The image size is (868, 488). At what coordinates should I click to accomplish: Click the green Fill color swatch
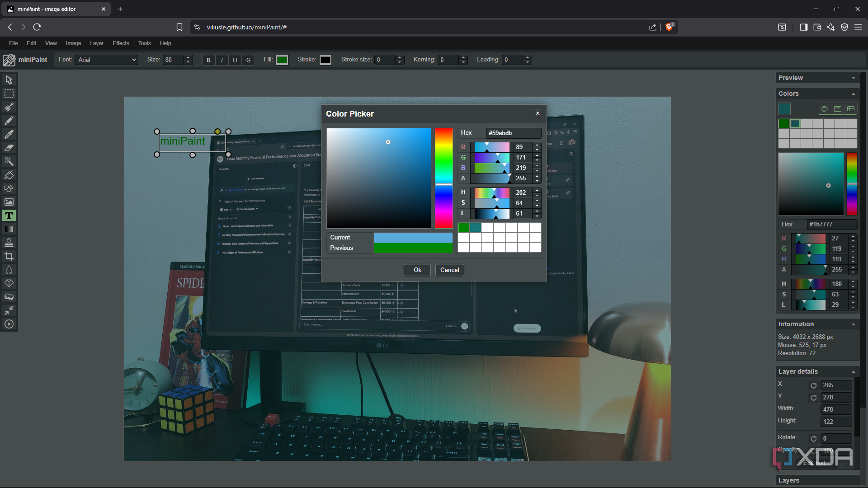click(282, 60)
